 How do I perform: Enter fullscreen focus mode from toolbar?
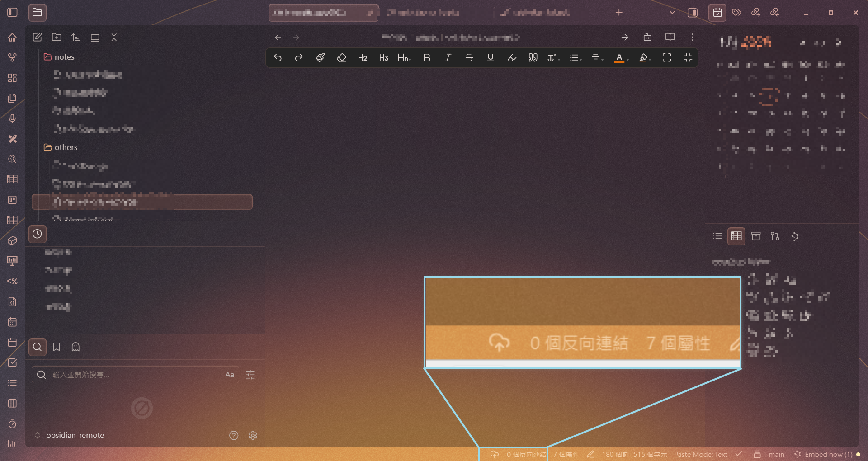tap(667, 57)
